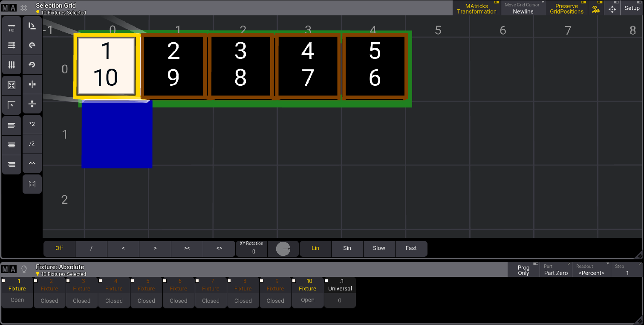Click the align right lines icon
Screen dimensions: 644x325
tap(12, 165)
